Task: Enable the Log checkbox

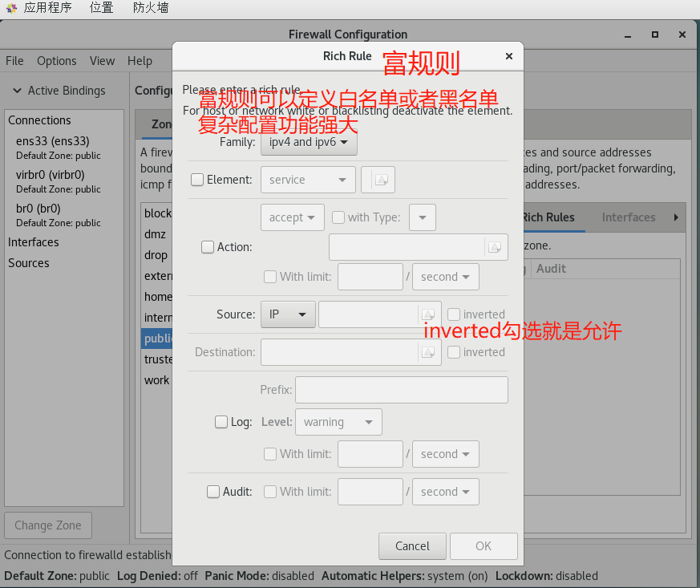Action: coord(221,422)
